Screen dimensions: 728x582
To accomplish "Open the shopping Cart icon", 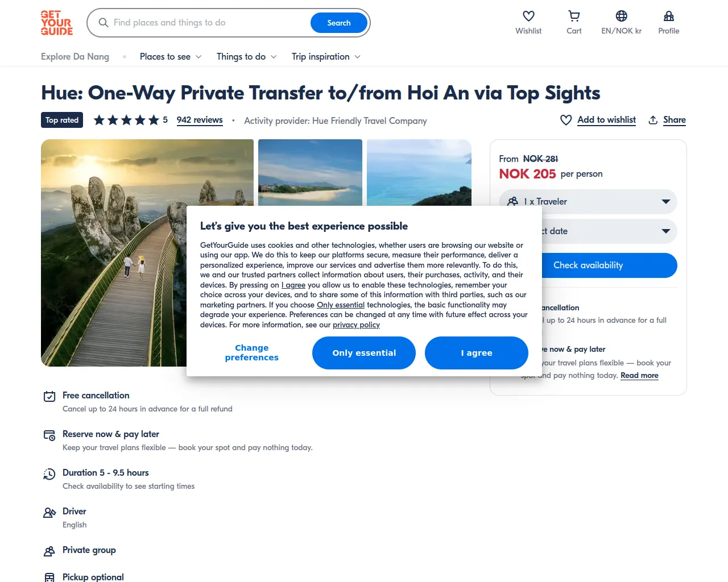I will 574,16.
